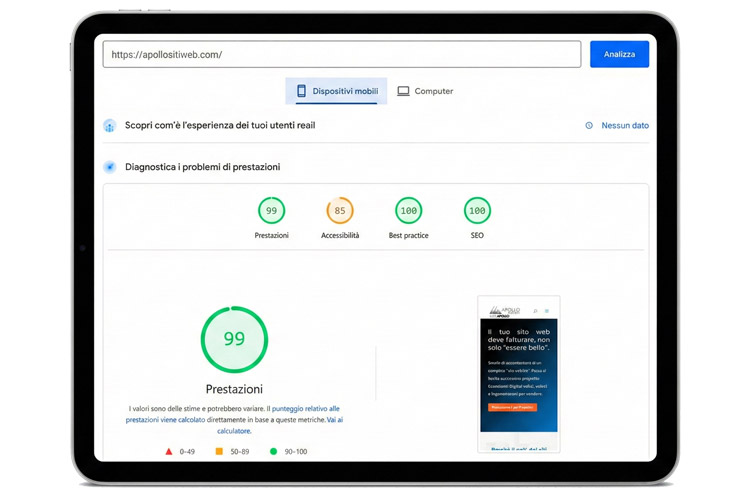Click the Analizza button
The image size is (750, 500).
(619, 54)
